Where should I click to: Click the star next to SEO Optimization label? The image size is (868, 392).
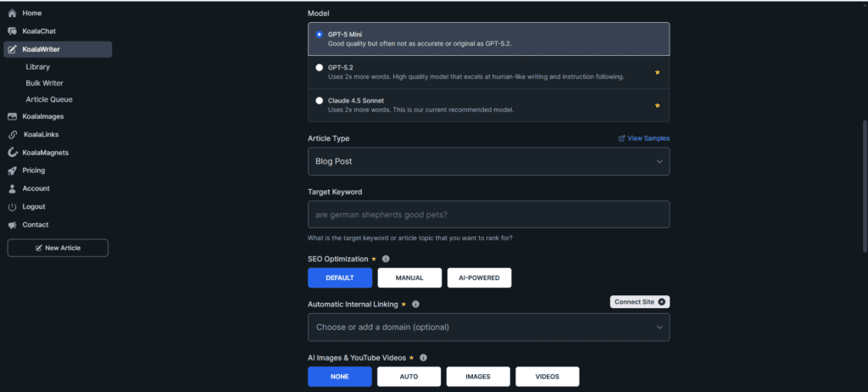coord(374,259)
